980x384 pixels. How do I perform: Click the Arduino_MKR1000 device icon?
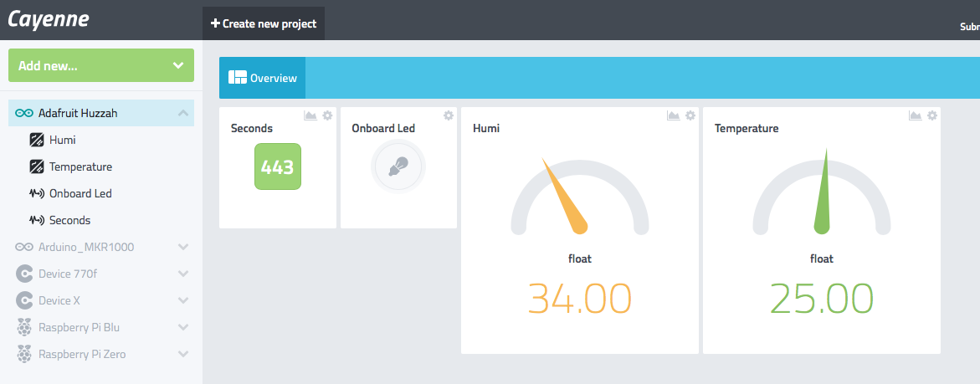point(24,248)
